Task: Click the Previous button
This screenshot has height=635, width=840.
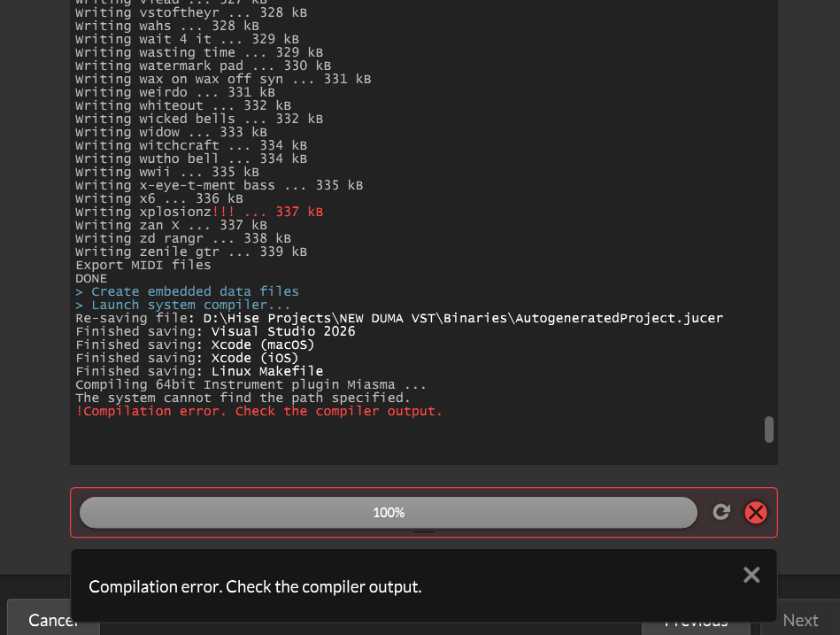Action: point(696,623)
